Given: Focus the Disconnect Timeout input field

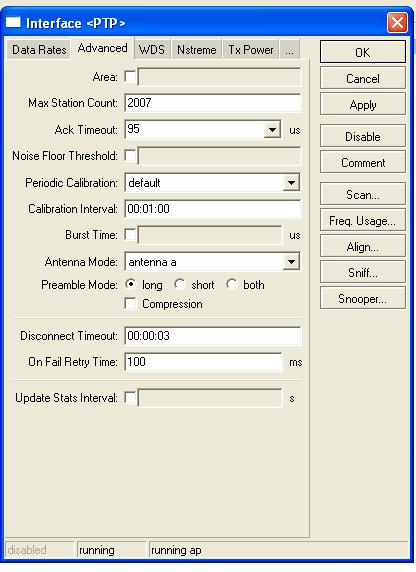Looking at the screenshot, I should [213, 336].
